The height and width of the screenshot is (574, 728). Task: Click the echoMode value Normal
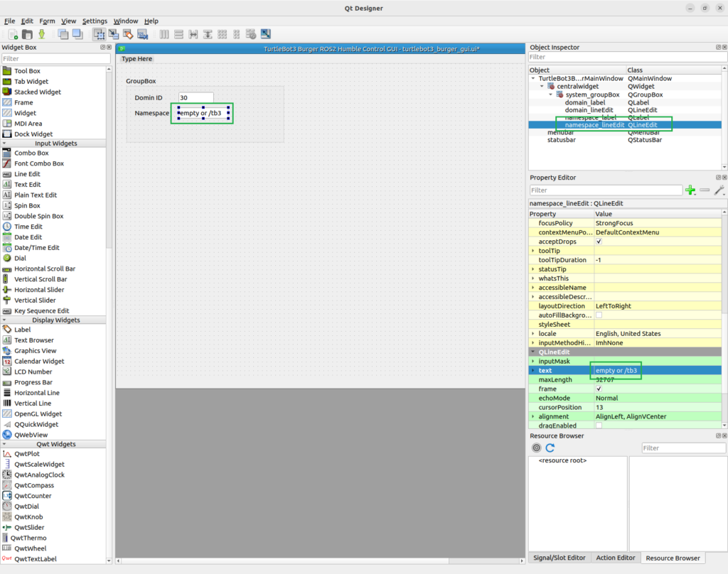pyautogui.click(x=658, y=398)
